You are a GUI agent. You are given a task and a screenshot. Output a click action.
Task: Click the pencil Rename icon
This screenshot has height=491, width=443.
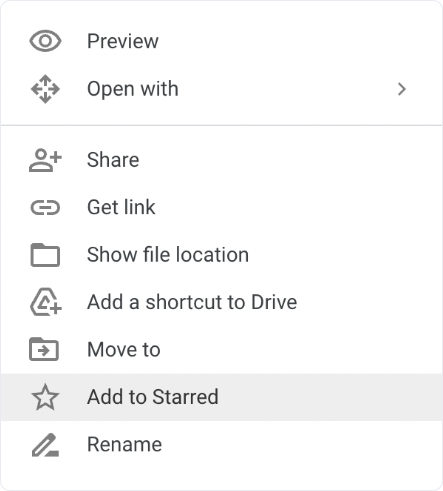coord(45,445)
